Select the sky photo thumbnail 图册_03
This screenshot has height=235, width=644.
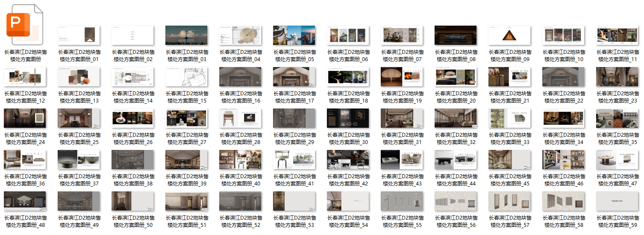[x=186, y=35]
